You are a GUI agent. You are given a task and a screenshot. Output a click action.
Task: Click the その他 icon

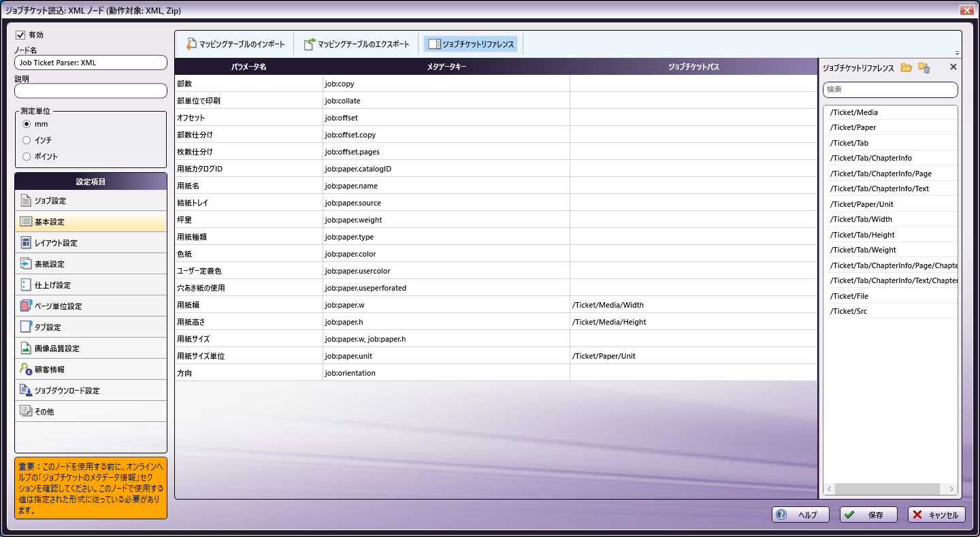click(x=25, y=411)
